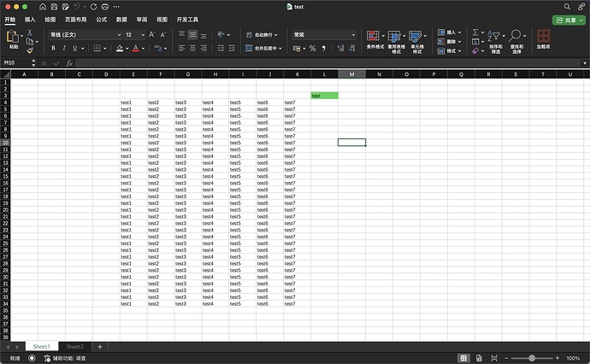
Task: Align cell text right
Action: pyautogui.click(x=204, y=48)
